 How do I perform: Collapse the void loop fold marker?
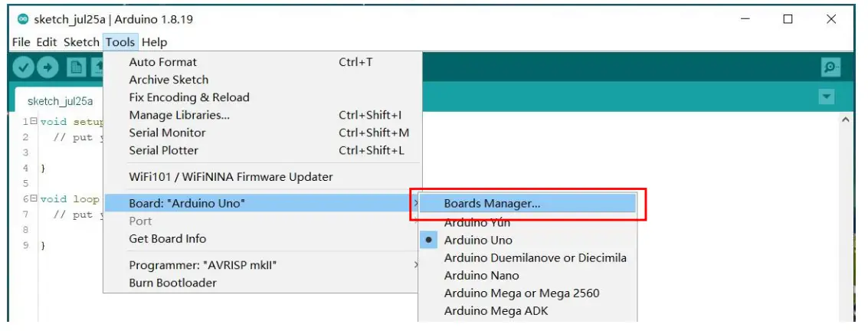[34, 198]
